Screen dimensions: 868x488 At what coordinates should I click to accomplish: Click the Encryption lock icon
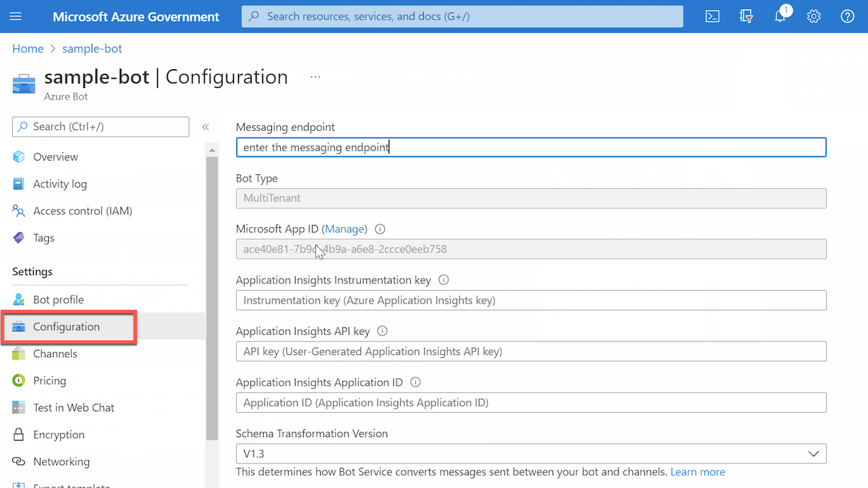(x=19, y=434)
